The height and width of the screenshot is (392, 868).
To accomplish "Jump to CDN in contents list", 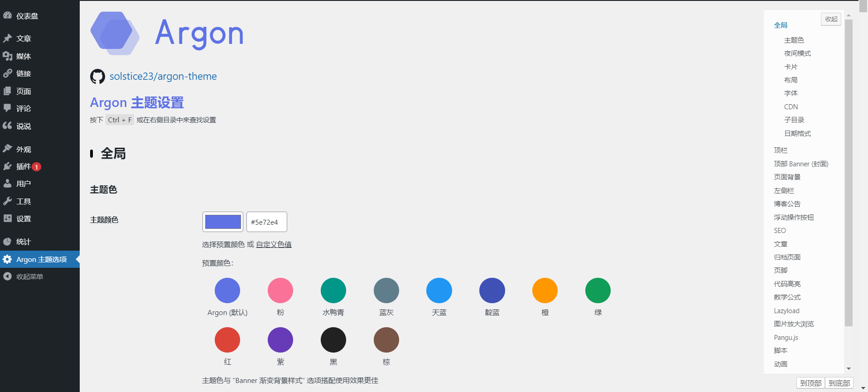I will click(x=791, y=107).
